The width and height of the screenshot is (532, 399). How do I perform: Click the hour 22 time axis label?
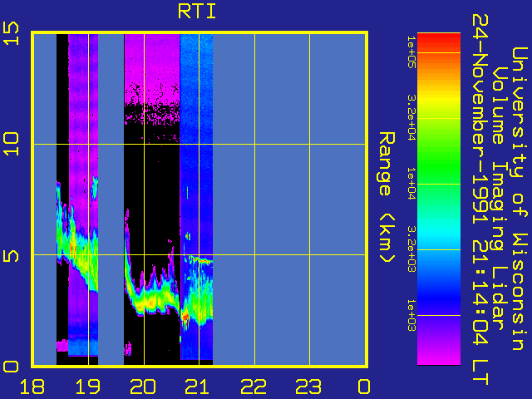tap(254, 387)
